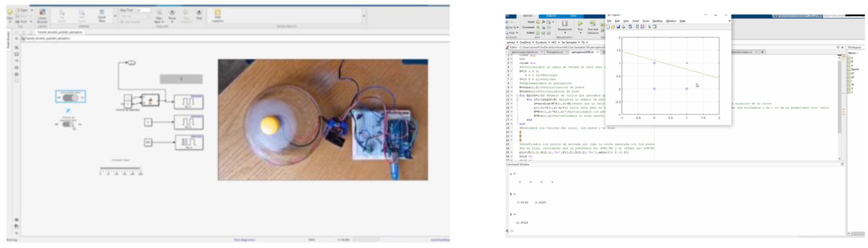This screenshot has height=248, width=868.
Task: Open the Window menu of the Figure window
Action: coord(671,21)
